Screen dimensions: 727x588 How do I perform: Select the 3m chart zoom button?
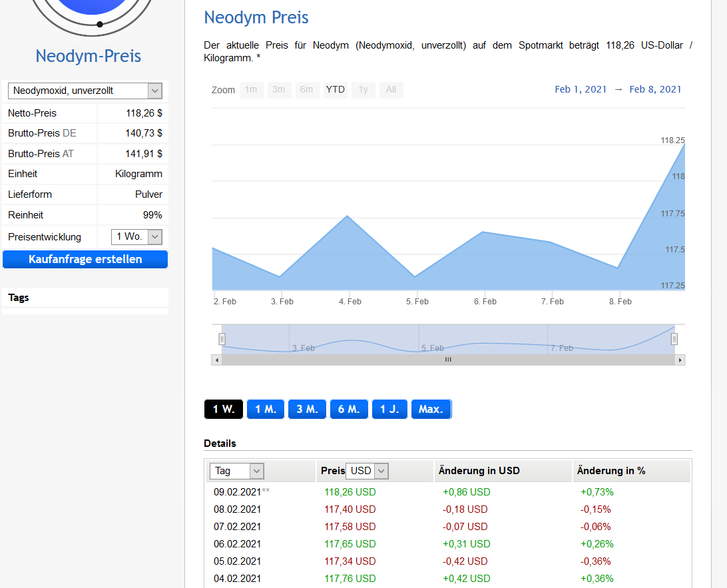(279, 89)
